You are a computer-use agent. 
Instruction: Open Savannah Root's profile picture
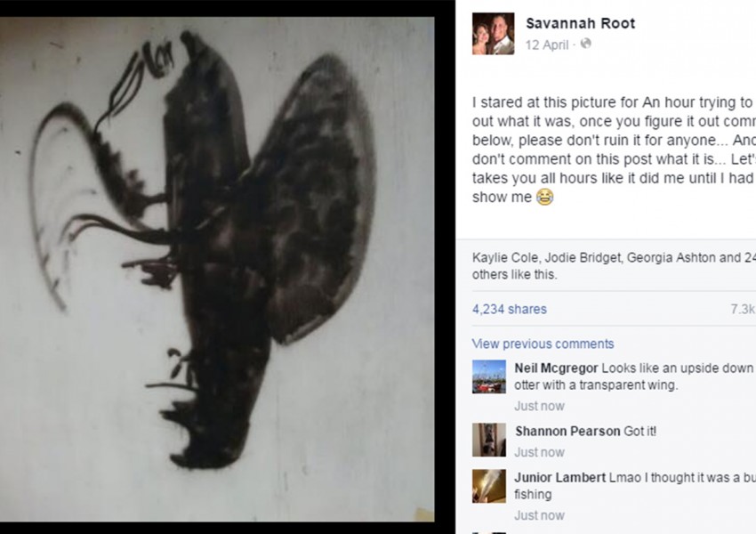tap(493, 34)
